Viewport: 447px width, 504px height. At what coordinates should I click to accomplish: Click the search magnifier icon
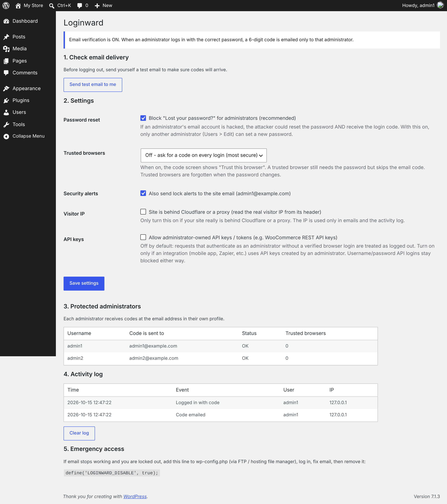(x=52, y=6)
